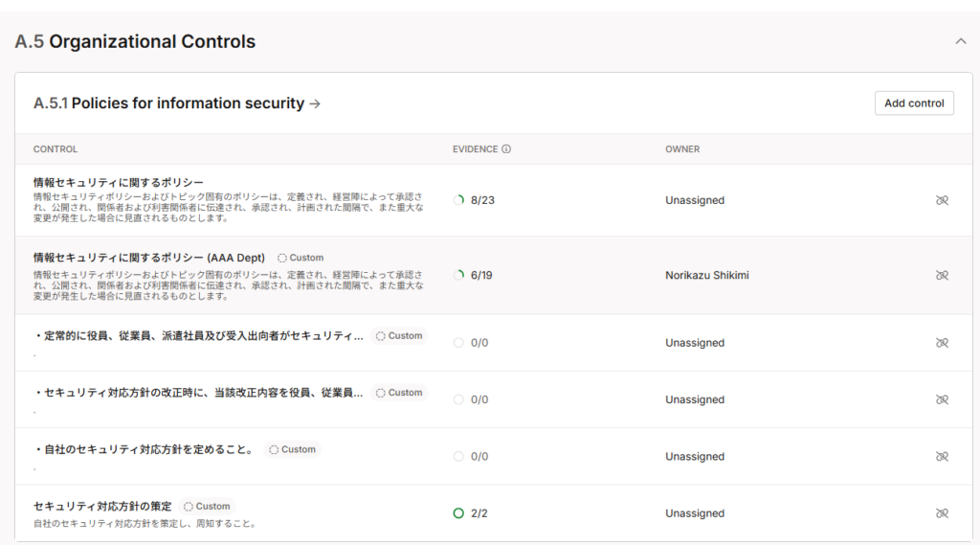Collapse the A.5 Organizational Controls section
Image resolution: width=980 pixels, height=545 pixels.
pyautogui.click(x=961, y=41)
